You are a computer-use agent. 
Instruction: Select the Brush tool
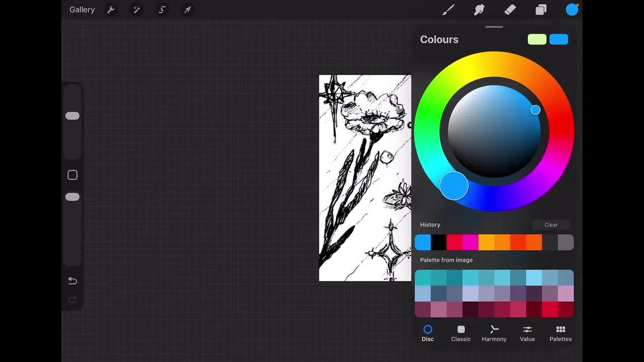click(x=448, y=10)
